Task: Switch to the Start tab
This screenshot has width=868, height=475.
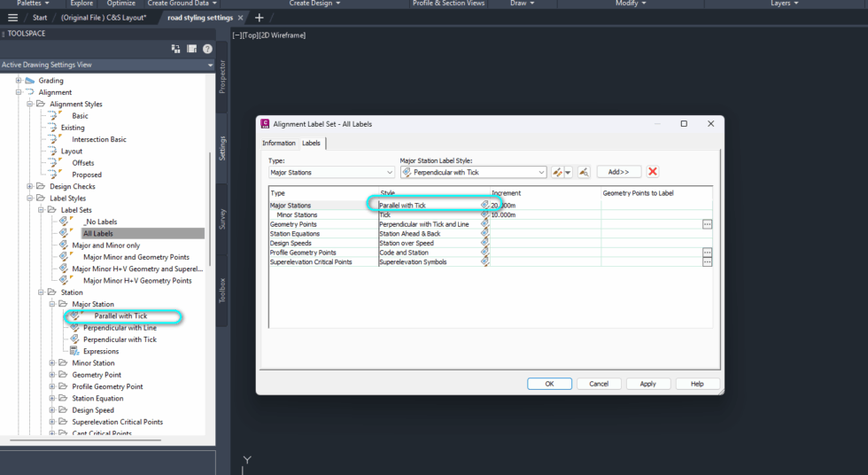Action: 40,18
